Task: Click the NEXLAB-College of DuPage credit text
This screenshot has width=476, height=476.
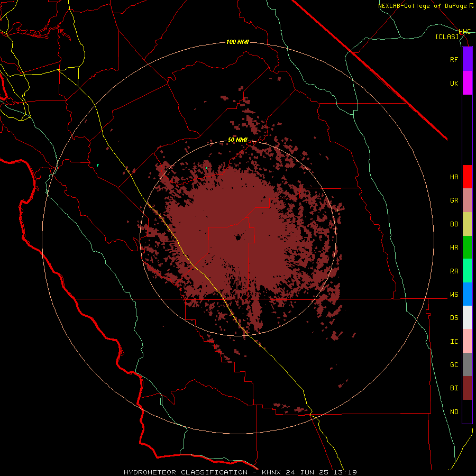Action: [425, 6]
